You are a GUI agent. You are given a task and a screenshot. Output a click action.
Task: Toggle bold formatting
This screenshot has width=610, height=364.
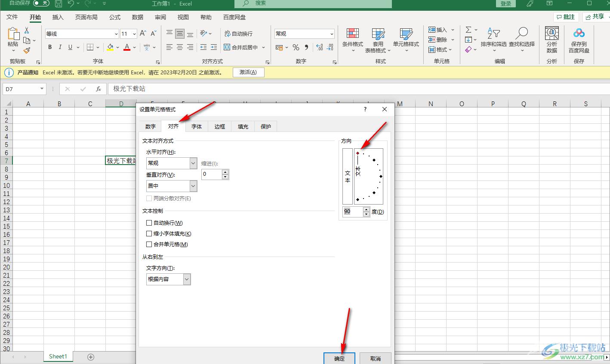(50, 47)
